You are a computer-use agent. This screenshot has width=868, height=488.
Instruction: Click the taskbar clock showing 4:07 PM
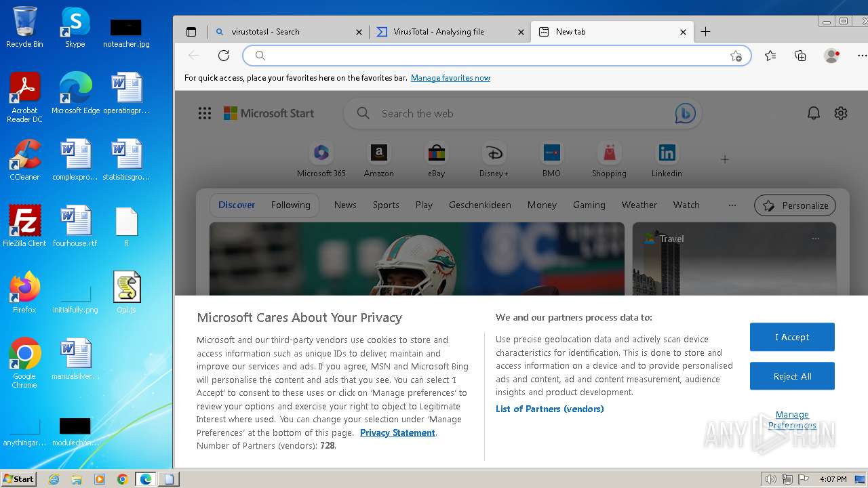click(x=833, y=479)
